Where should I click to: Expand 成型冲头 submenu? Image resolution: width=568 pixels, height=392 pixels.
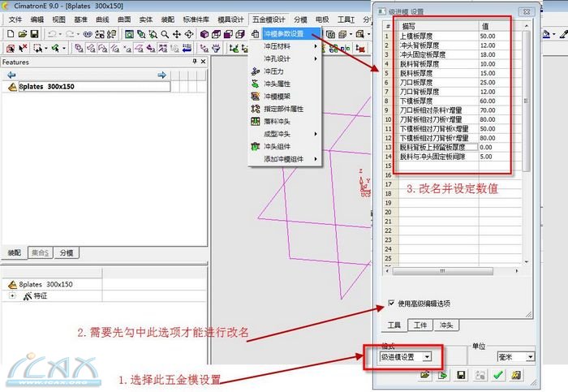(x=284, y=134)
